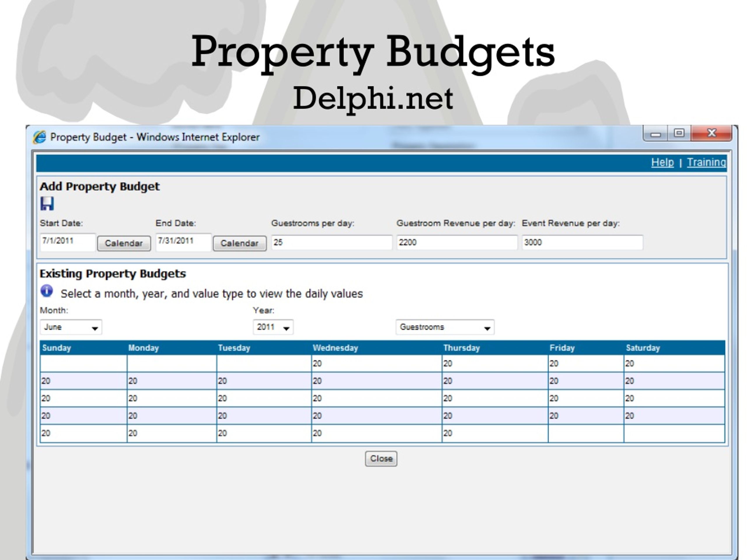This screenshot has width=747, height=560.
Task: Click the Existing Property Budgets heading
Action: 113,274
